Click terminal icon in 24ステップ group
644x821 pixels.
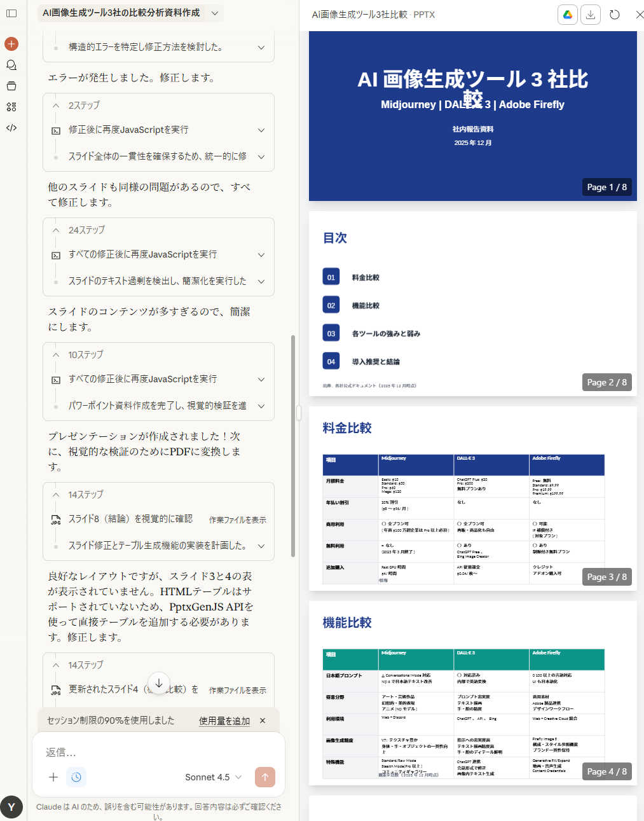pos(56,255)
